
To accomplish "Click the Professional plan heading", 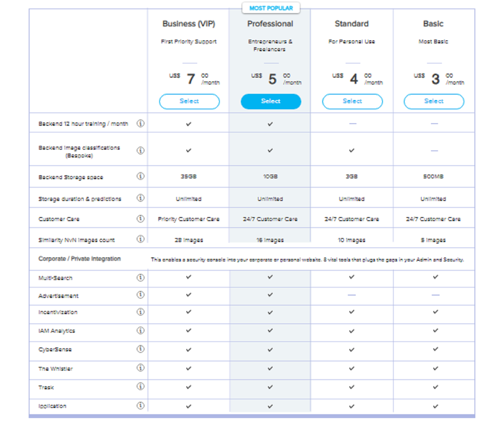I will [270, 24].
